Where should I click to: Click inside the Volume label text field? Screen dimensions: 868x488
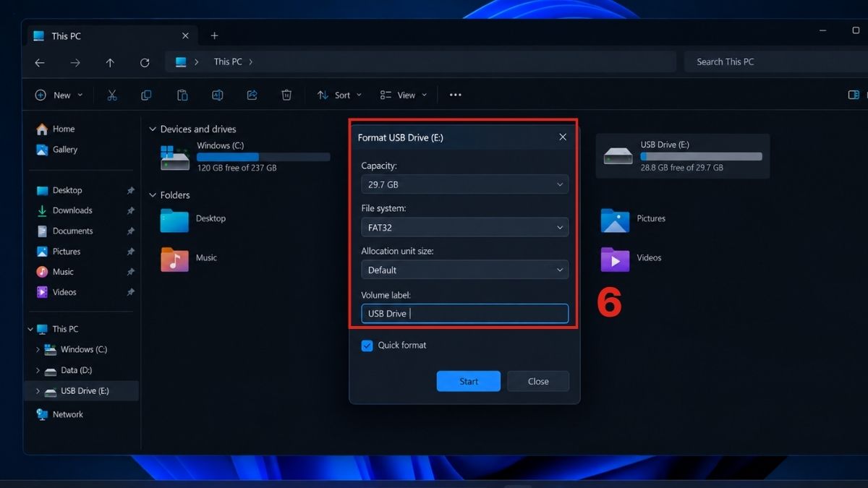(x=464, y=313)
